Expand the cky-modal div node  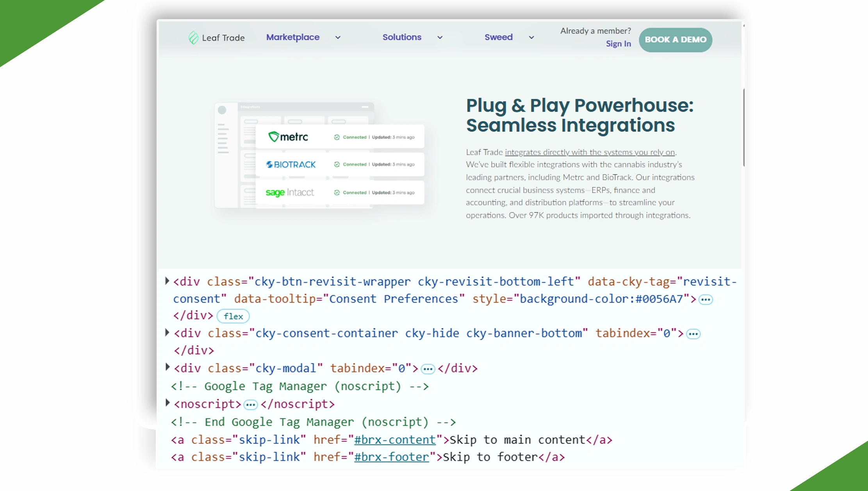click(167, 367)
